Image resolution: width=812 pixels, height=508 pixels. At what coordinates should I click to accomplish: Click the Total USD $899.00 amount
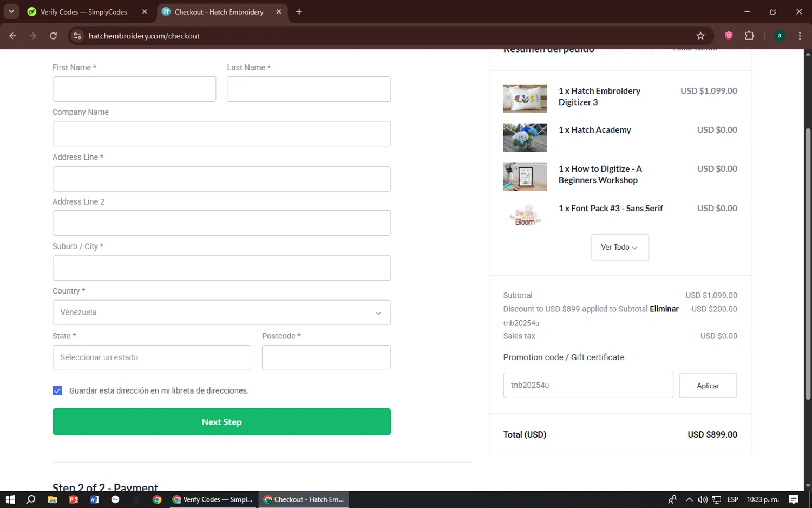(712, 434)
